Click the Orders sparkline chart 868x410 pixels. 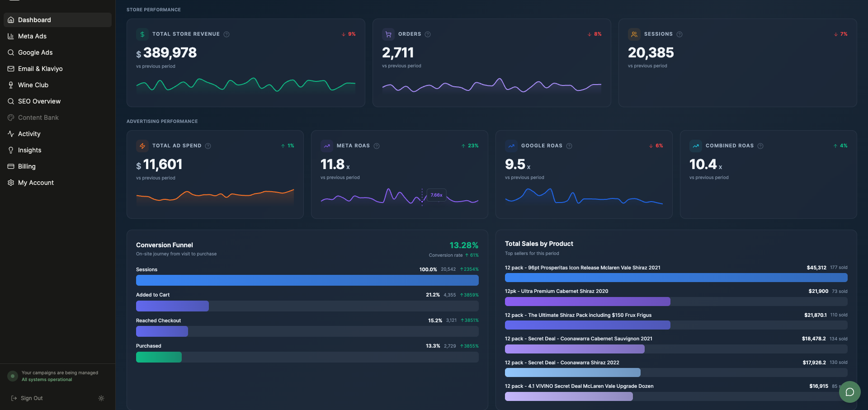tap(492, 85)
